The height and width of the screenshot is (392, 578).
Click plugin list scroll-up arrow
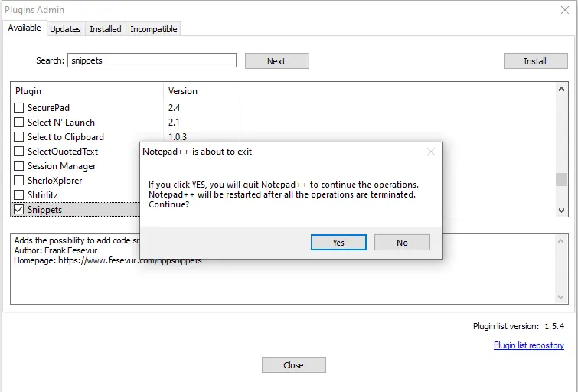tap(561, 89)
